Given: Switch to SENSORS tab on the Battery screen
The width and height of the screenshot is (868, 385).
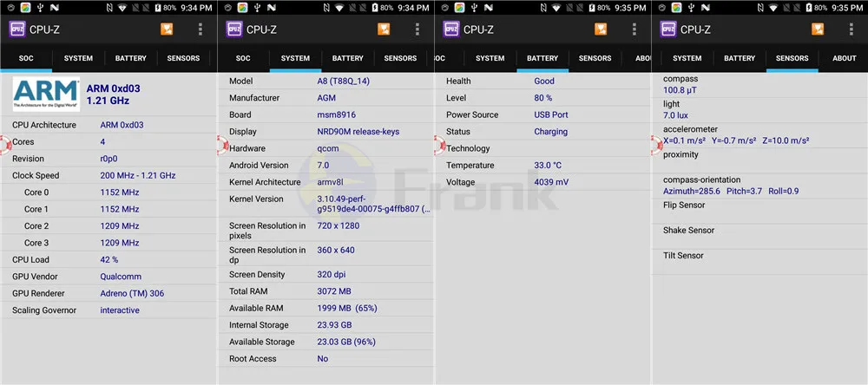Looking at the screenshot, I should point(595,58).
